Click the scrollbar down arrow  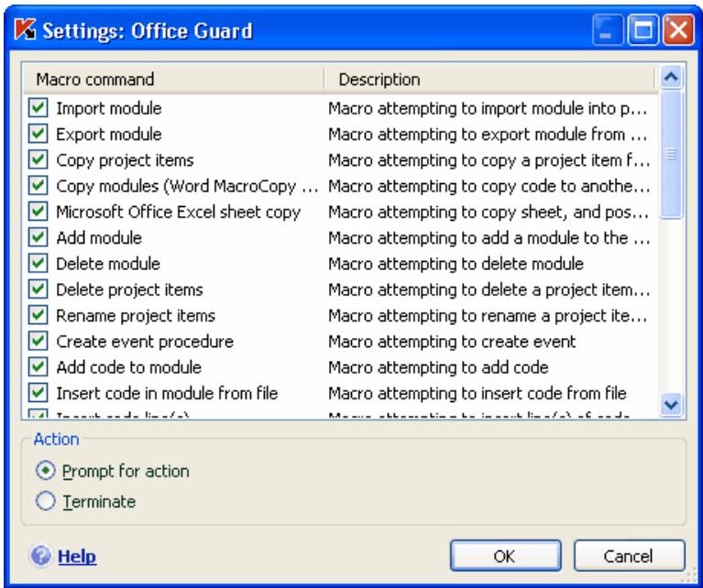tap(671, 405)
